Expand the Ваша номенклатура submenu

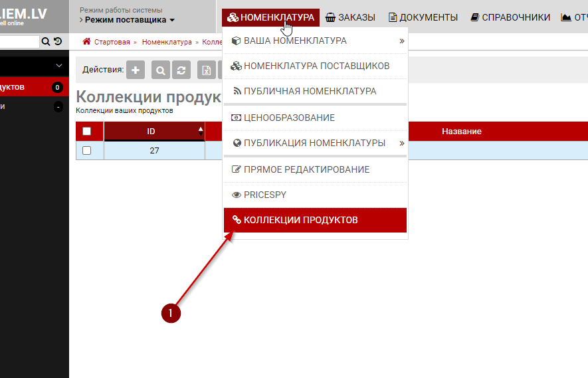click(401, 41)
